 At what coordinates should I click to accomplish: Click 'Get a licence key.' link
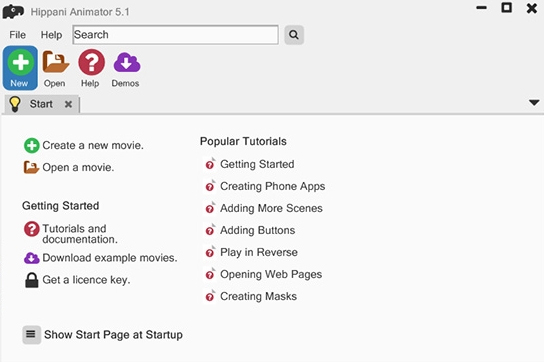(x=86, y=280)
